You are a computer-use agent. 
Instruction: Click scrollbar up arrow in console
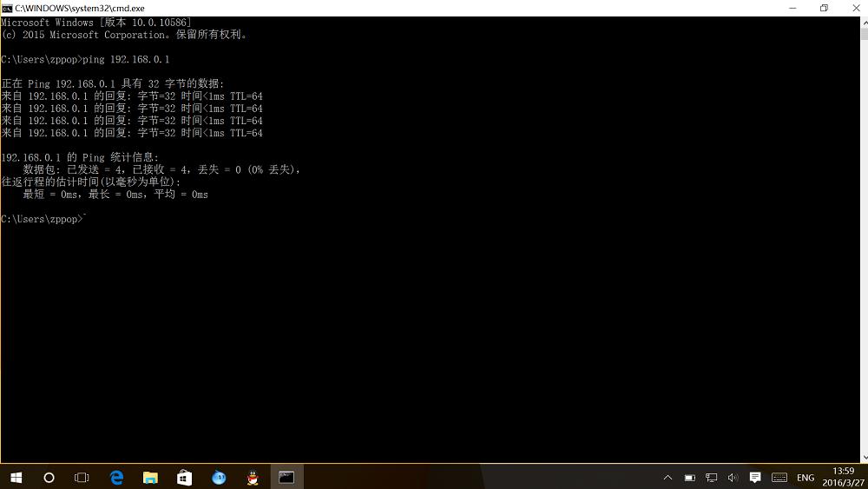point(865,23)
